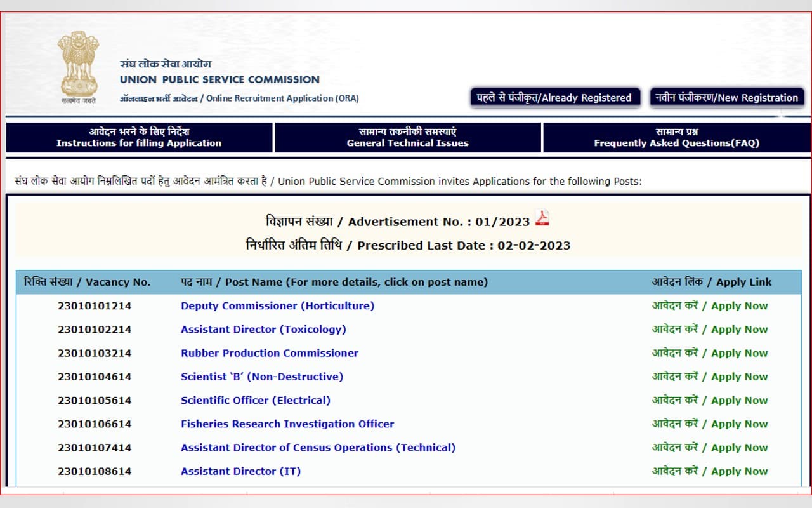The image size is (812, 508).
Task: Open the Advertisement 01/2023 PDF icon
Action: pyautogui.click(x=544, y=218)
